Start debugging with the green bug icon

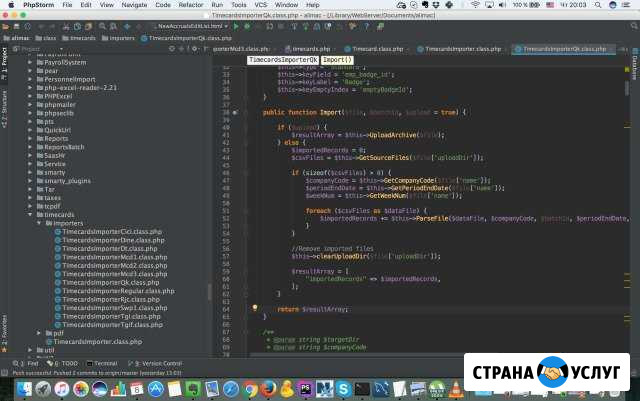247,27
